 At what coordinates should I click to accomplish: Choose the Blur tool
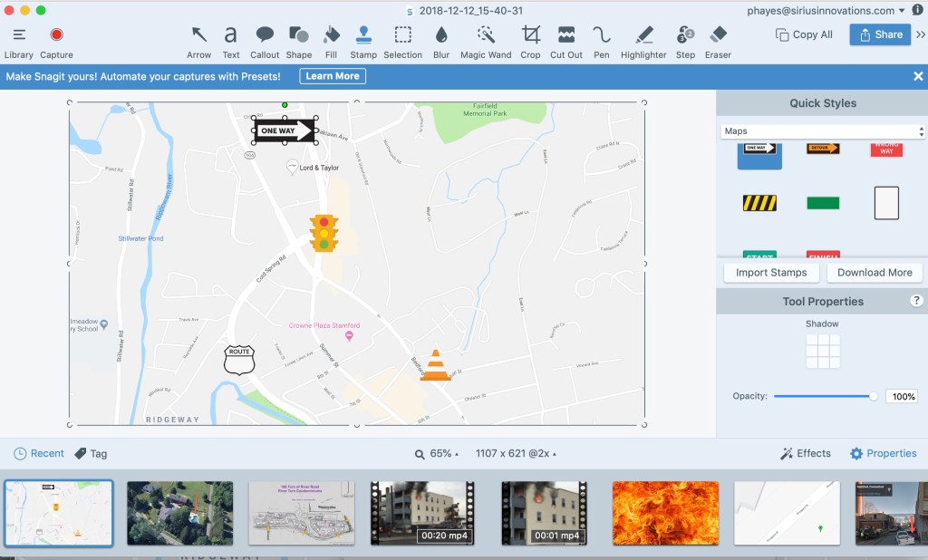[441, 35]
